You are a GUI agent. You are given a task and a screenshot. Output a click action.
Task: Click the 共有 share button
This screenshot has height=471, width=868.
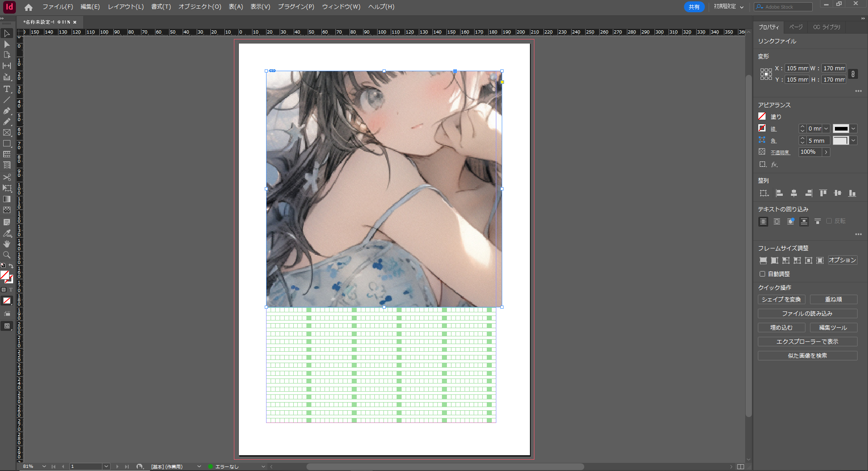pos(694,7)
